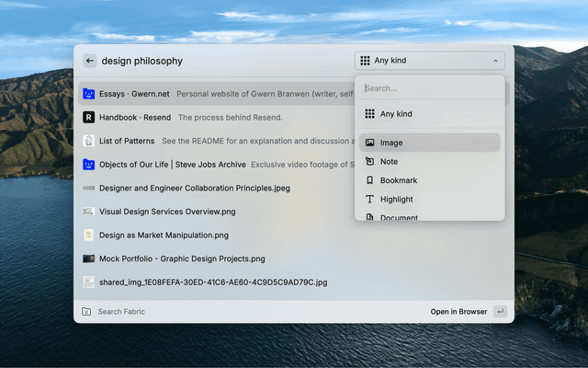Click the Resend handbook R icon
This screenshot has height=368, width=588.
pos(89,118)
